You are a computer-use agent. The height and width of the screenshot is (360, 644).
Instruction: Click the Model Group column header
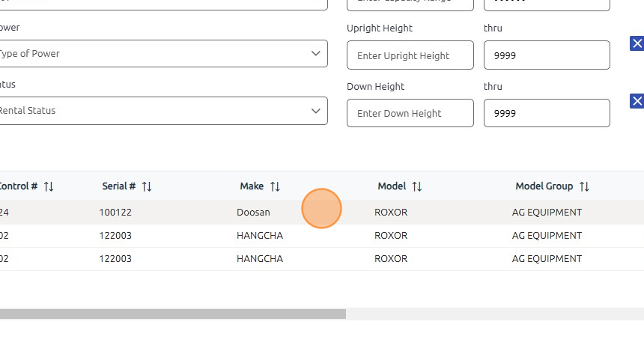[544, 186]
